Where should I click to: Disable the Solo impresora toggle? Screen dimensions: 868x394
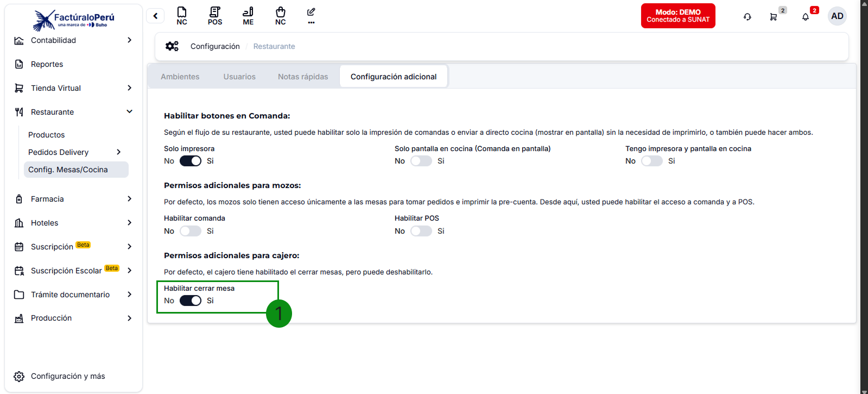tap(191, 161)
